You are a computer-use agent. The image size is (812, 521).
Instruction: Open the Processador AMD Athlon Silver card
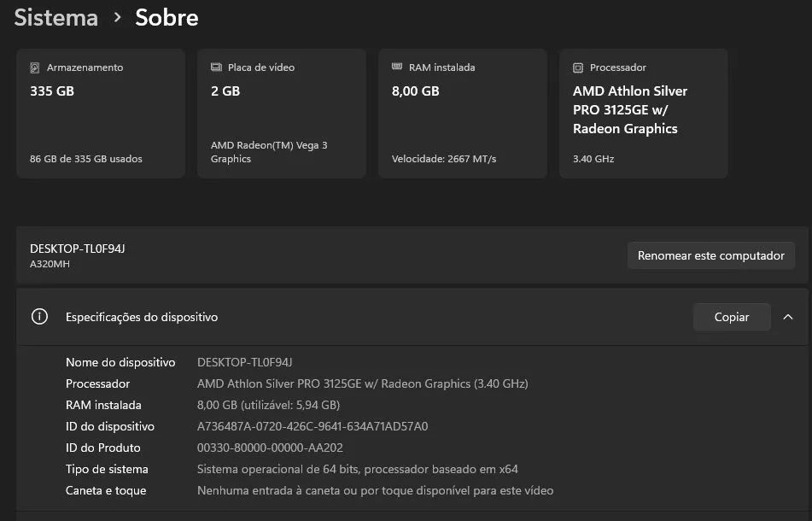pos(643,114)
